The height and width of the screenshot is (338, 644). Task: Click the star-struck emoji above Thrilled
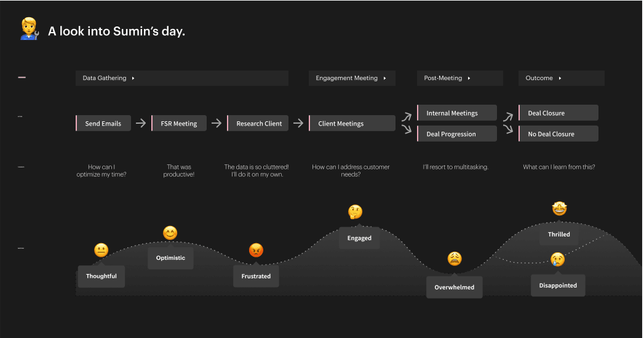(559, 209)
